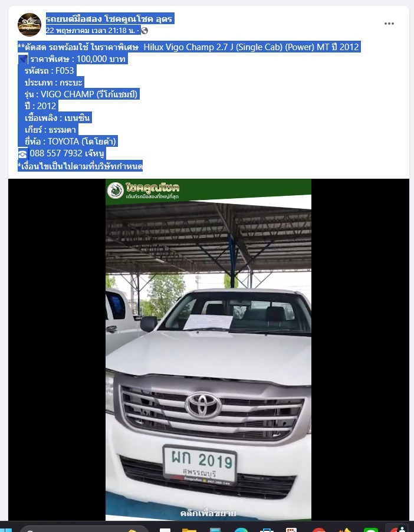The image size is (414, 532).
Task: Click the public audience globe icon
Action: tap(144, 31)
